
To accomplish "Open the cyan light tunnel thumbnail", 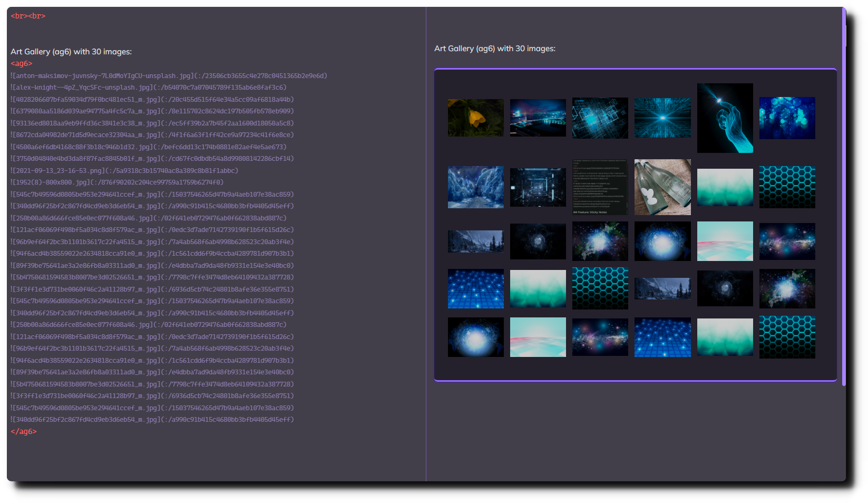I will pyautogui.click(x=662, y=118).
